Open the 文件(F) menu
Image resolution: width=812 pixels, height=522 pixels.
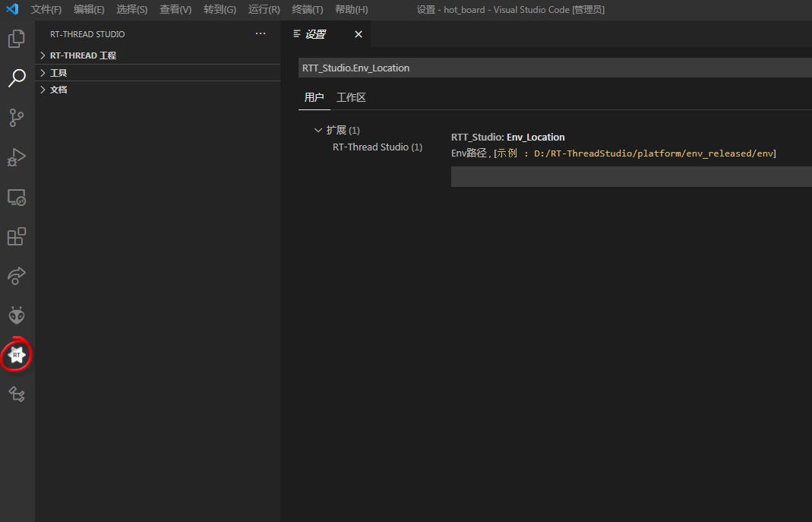click(46, 9)
